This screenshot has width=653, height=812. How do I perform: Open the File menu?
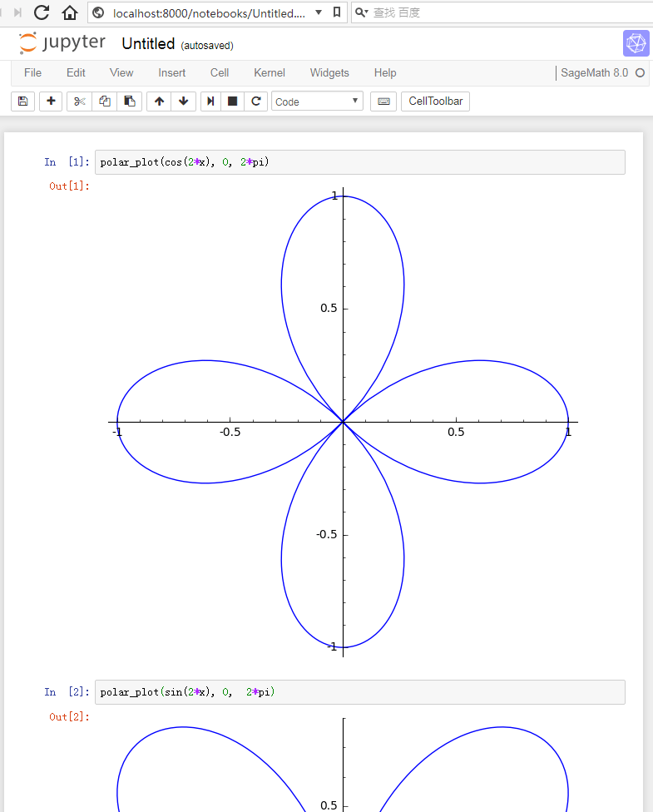click(x=32, y=73)
